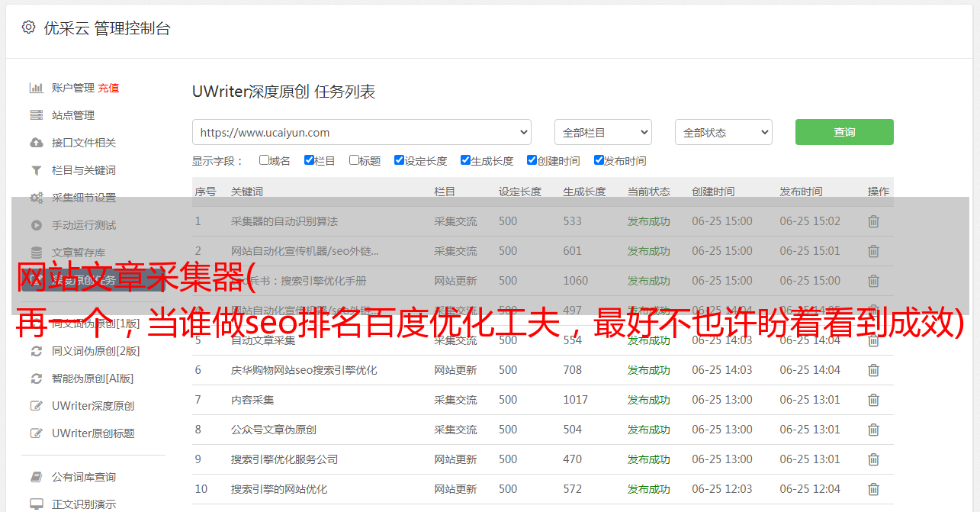Screen dimensions: 980x512
Task: Click the monitor icon for 正文识别演示
Action: click(36, 504)
